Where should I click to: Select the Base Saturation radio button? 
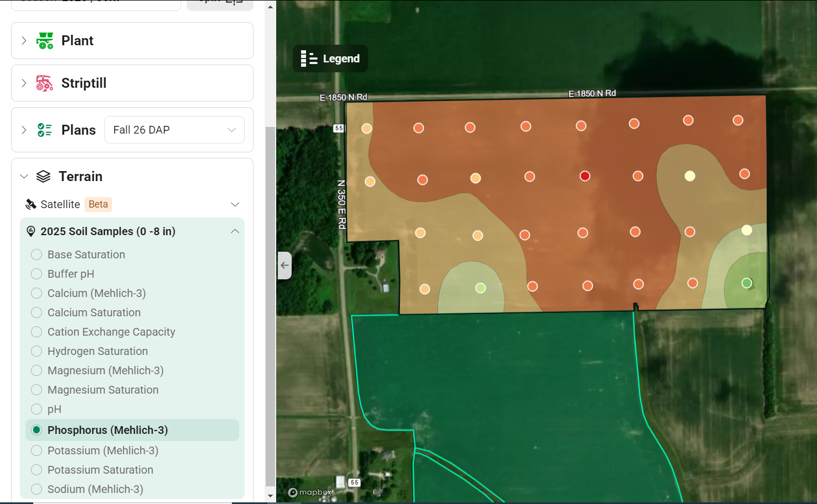36,254
